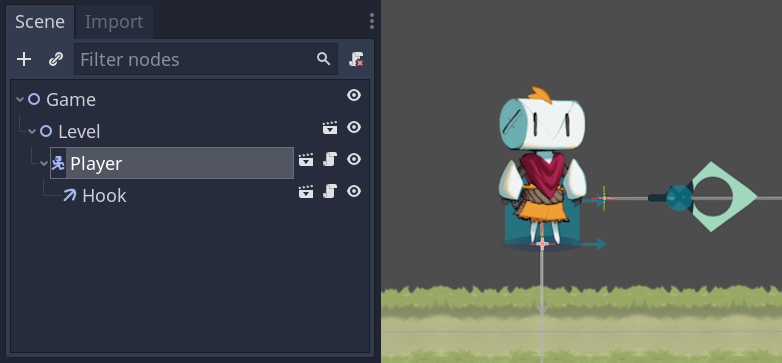This screenshot has width=782, height=363.
Task: Click the Hook node arrow icon
Action: [x=70, y=195]
